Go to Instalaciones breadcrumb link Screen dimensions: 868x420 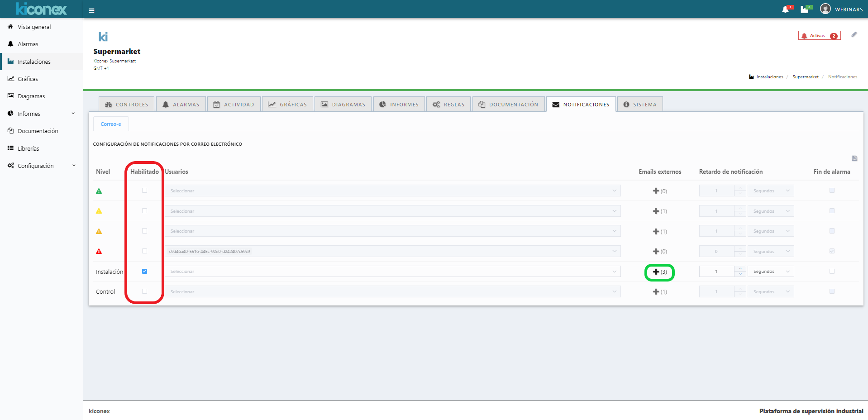pyautogui.click(x=769, y=77)
